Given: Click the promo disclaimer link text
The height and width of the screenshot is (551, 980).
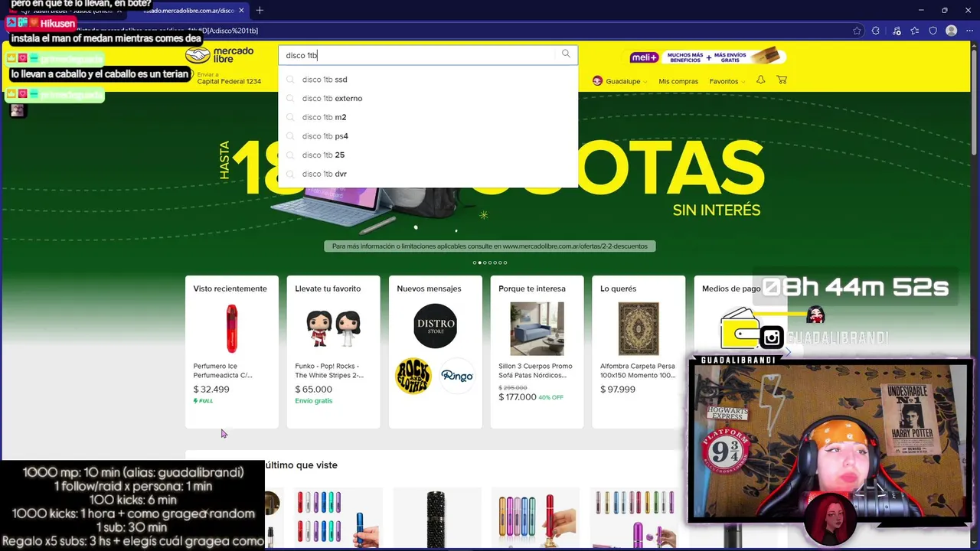Looking at the screenshot, I should click(x=490, y=246).
